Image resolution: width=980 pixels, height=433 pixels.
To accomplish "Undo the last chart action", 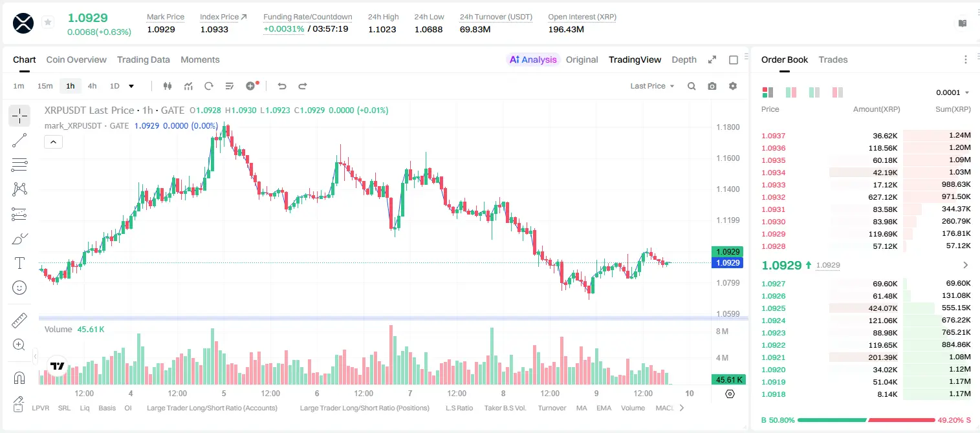I will pyautogui.click(x=281, y=86).
